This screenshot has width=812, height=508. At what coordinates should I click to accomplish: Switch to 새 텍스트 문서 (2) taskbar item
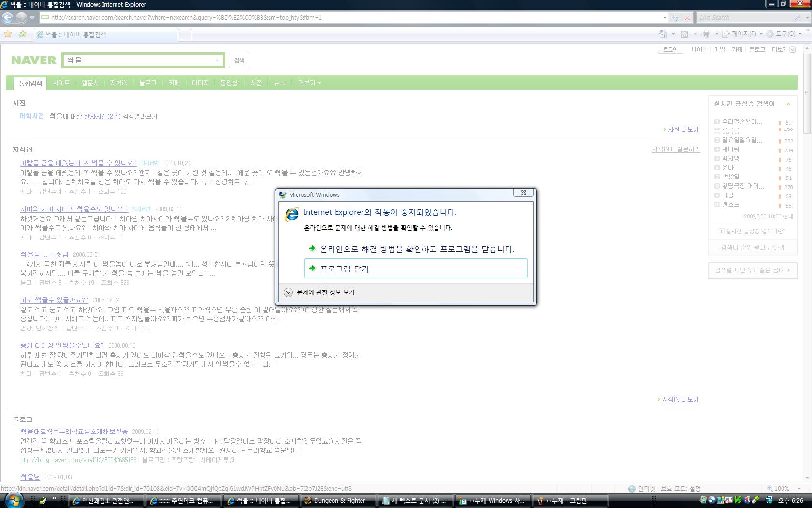tap(415, 501)
